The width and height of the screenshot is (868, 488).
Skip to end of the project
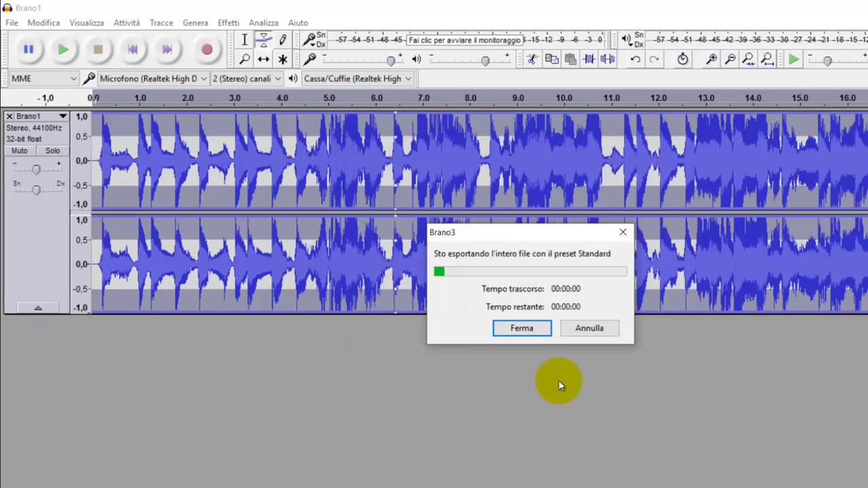[x=167, y=49]
